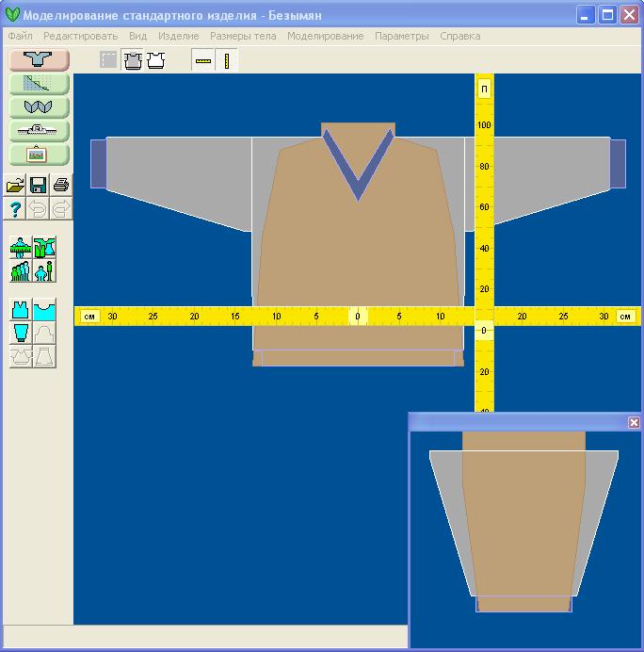Toggle the dashed grid display icon
This screenshot has width=644, height=652.
pos(108,60)
